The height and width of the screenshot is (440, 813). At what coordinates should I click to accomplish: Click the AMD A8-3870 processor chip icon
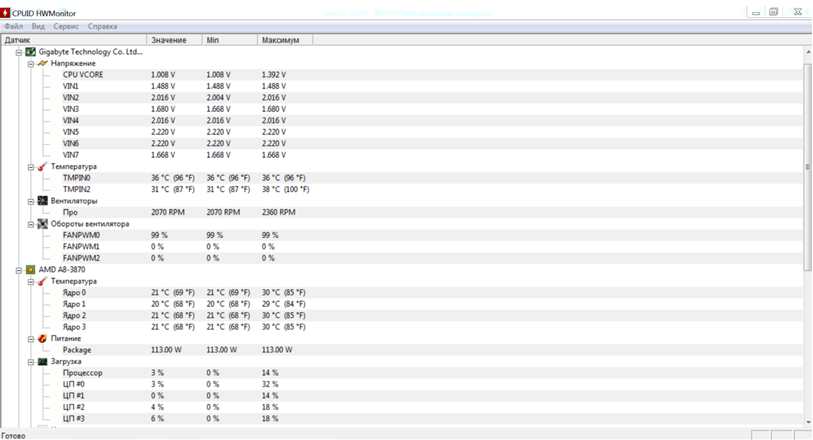point(30,270)
